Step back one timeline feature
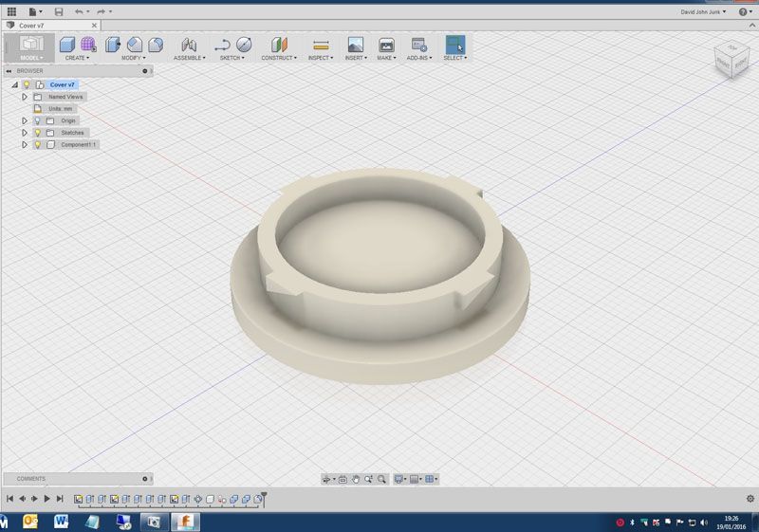Screen dimensions: 759x532 click(x=22, y=499)
